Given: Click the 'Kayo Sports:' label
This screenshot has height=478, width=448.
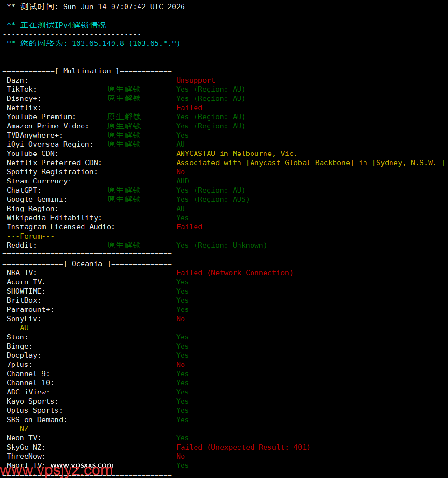Looking at the screenshot, I should click(x=33, y=401).
